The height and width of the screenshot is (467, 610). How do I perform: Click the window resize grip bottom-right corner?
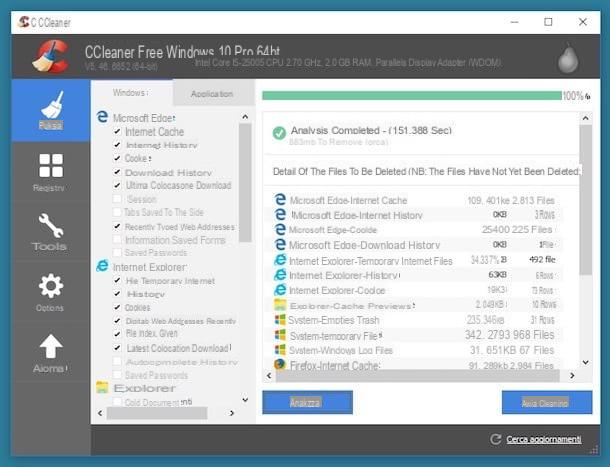tap(594, 450)
